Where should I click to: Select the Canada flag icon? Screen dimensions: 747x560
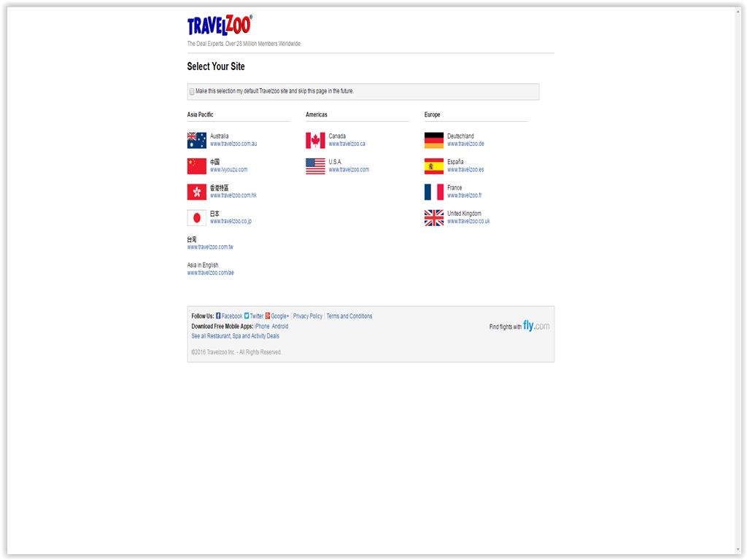315,140
